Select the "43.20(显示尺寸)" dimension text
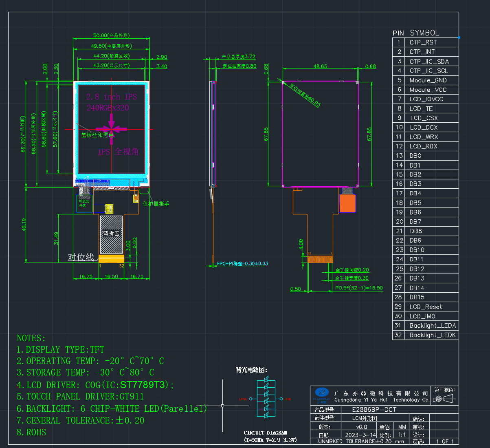 coord(112,65)
